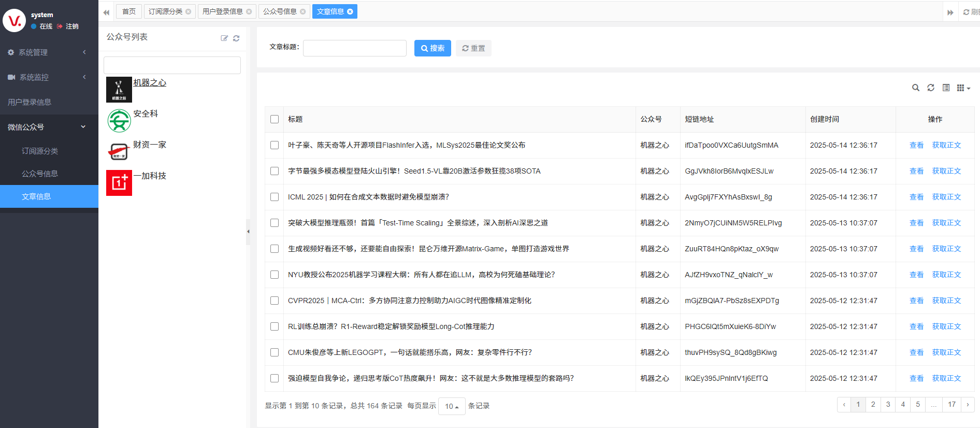Close the 文章信息 tab
980x428 pixels.
(350, 11)
